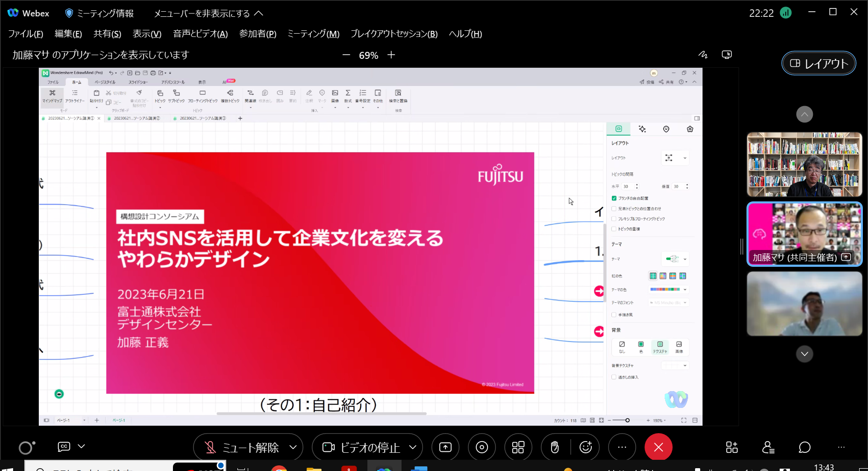Viewport: 868px width, 471px height.
Task: Open the participants panel icon
Action: pos(768,447)
